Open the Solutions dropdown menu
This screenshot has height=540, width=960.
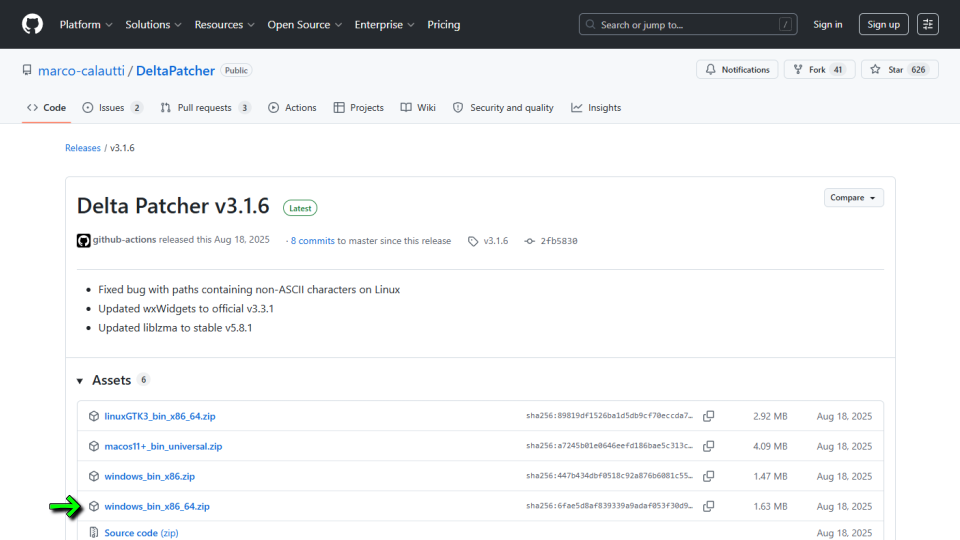pyautogui.click(x=153, y=24)
